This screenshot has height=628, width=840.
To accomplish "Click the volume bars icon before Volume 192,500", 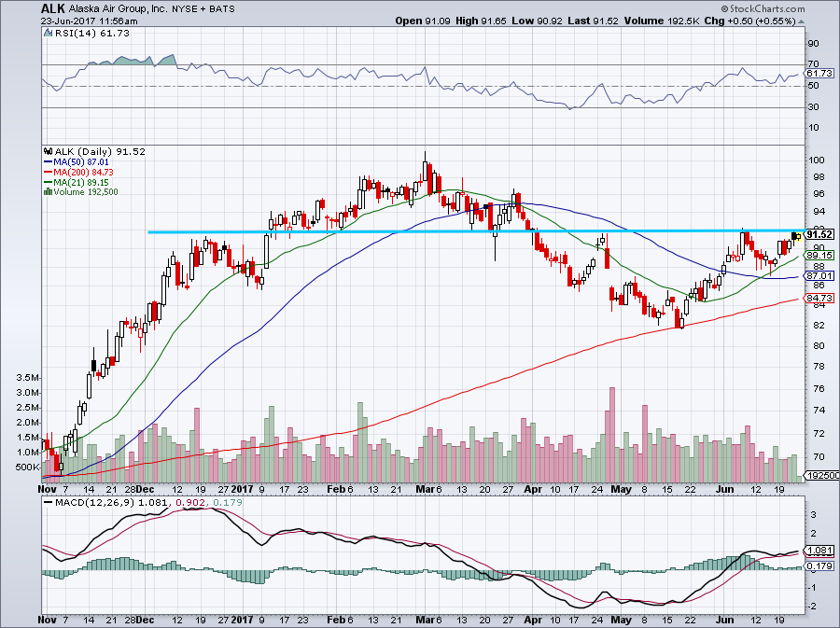I will click(x=48, y=191).
